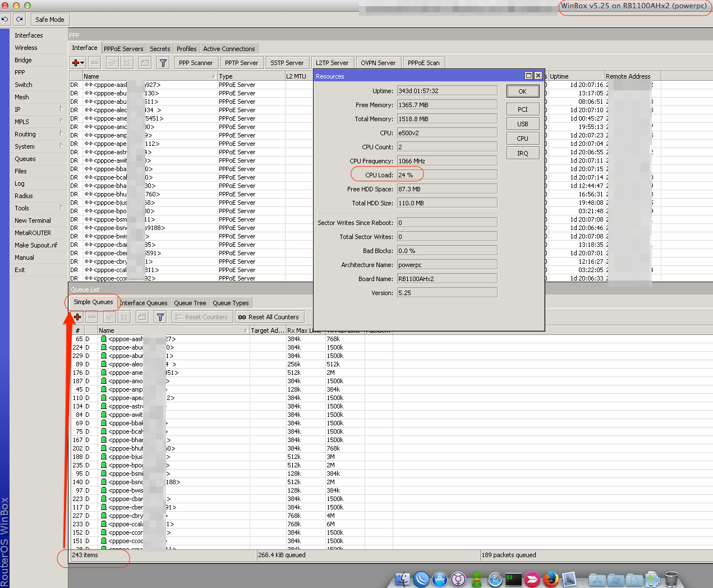Open the Interfaces menu in the sidebar

click(29, 35)
